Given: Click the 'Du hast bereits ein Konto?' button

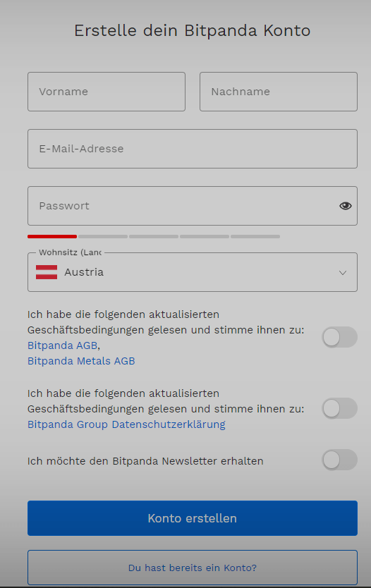Looking at the screenshot, I should pyautogui.click(x=192, y=568).
